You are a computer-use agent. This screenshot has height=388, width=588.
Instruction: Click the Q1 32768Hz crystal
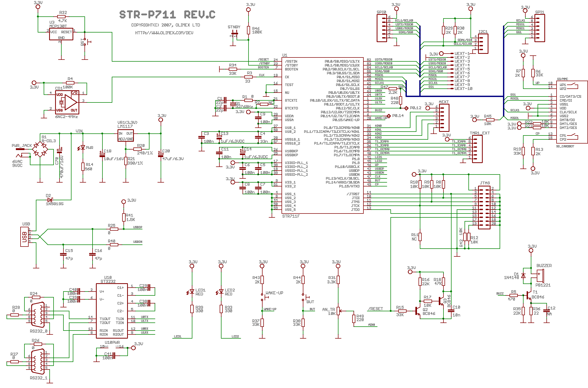(x=233, y=104)
